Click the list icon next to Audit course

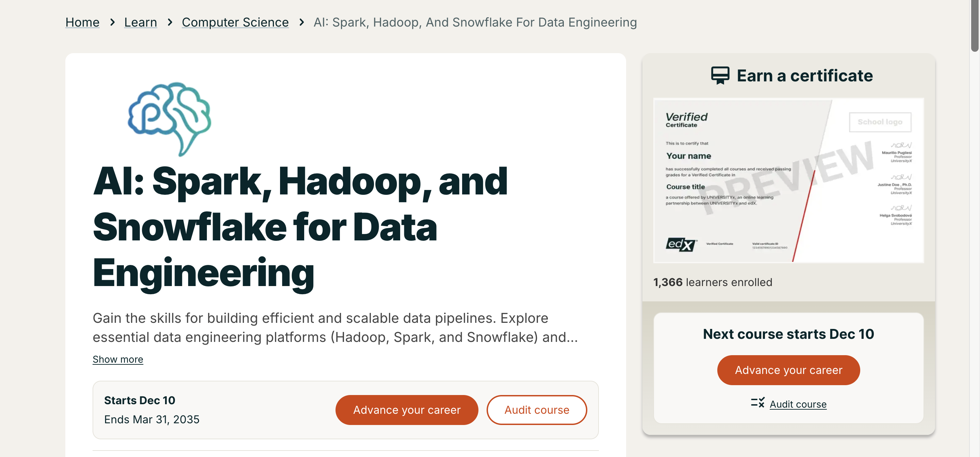click(757, 403)
